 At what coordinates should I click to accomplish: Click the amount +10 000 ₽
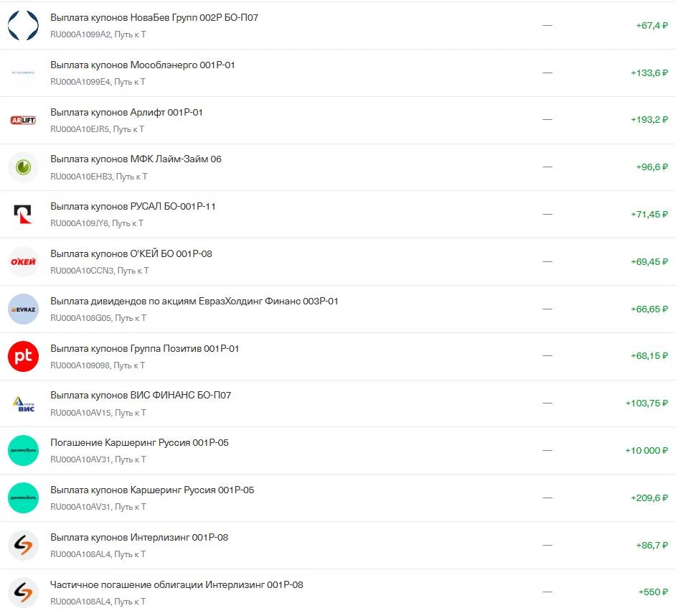(647, 450)
